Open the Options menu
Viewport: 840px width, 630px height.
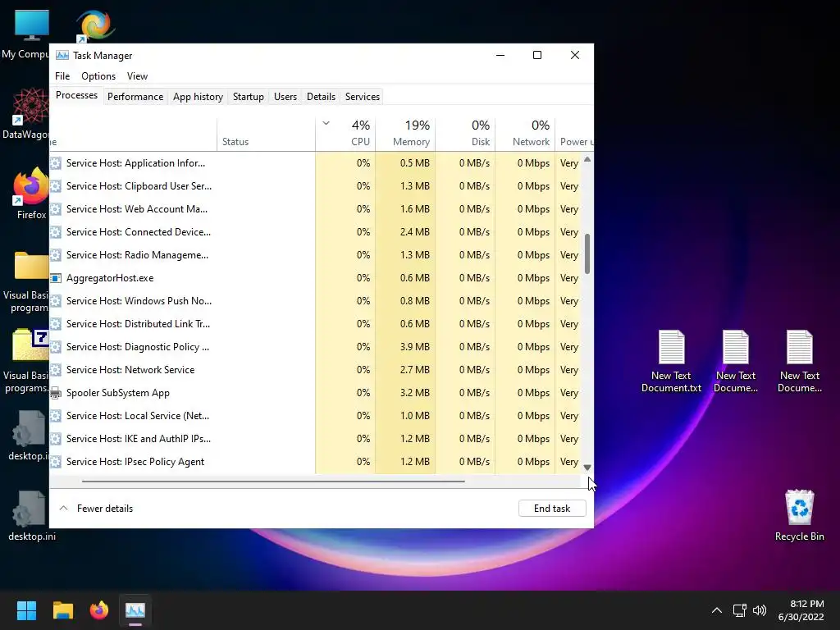[98, 76]
